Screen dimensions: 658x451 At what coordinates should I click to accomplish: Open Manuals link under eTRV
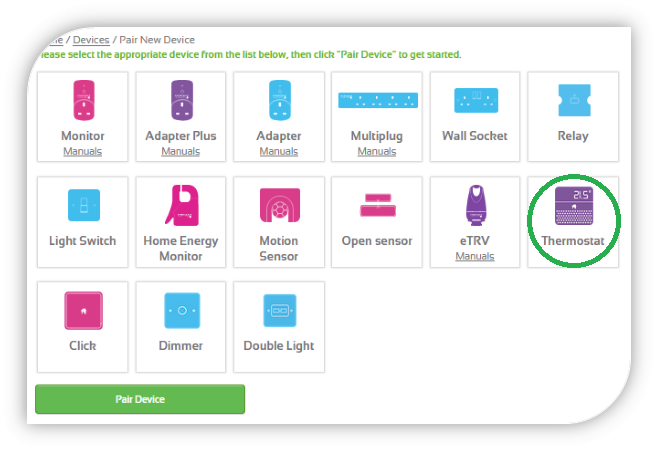(475, 256)
